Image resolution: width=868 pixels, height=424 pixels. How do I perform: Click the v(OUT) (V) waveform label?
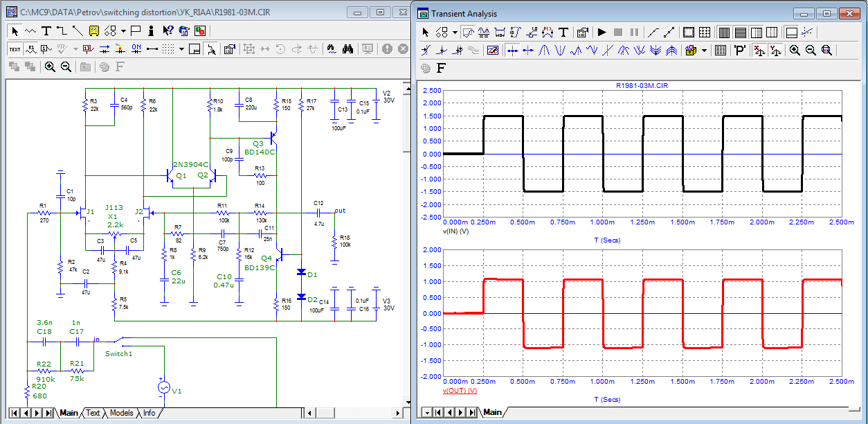pyautogui.click(x=460, y=391)
